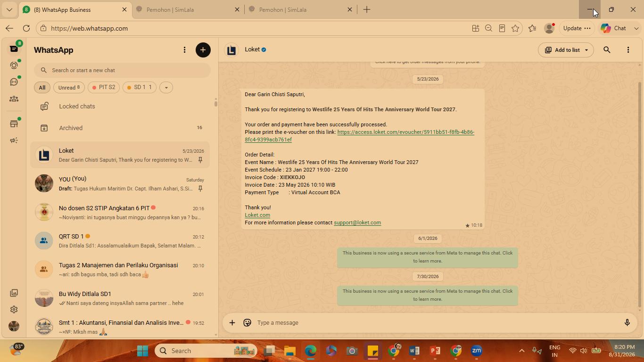Image resolution: width=644 pixels, height=362 pixels.
Task: Toggle the Unread chats filter
Action: [x=69, y=87]
